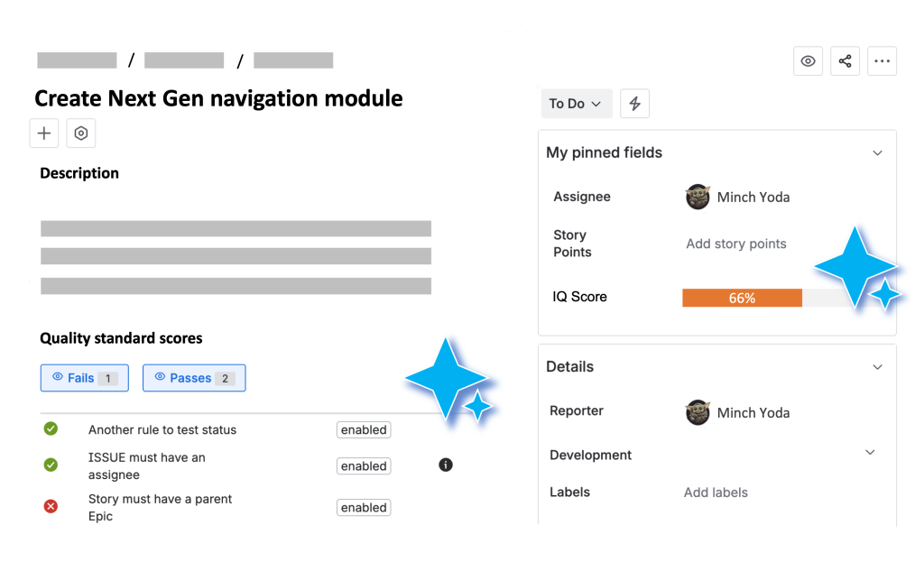Collapse the My pinned fields section
Viewport: 924px width, 571px height.
click(877, 153)
